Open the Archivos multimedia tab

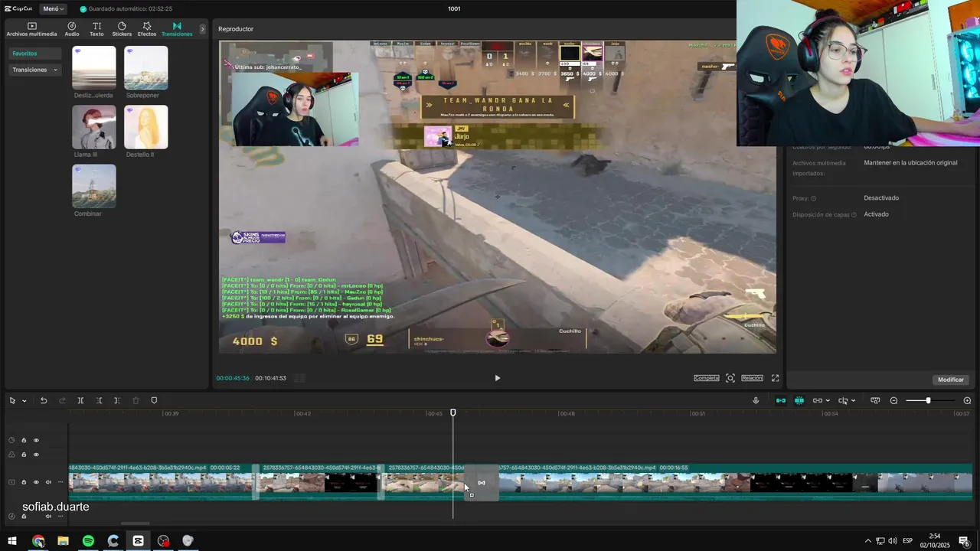tap(31, 29)
